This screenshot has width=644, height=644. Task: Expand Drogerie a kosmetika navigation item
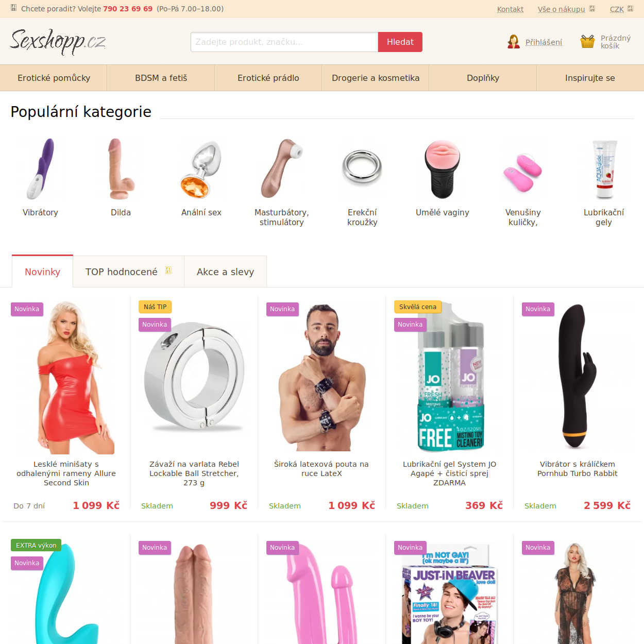click(376, 78)
